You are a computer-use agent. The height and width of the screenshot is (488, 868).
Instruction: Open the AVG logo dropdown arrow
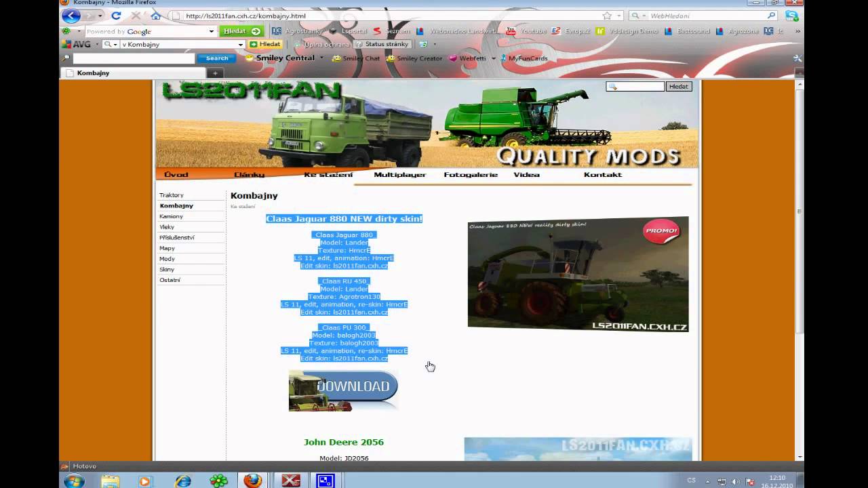click(x=97, y=44)
